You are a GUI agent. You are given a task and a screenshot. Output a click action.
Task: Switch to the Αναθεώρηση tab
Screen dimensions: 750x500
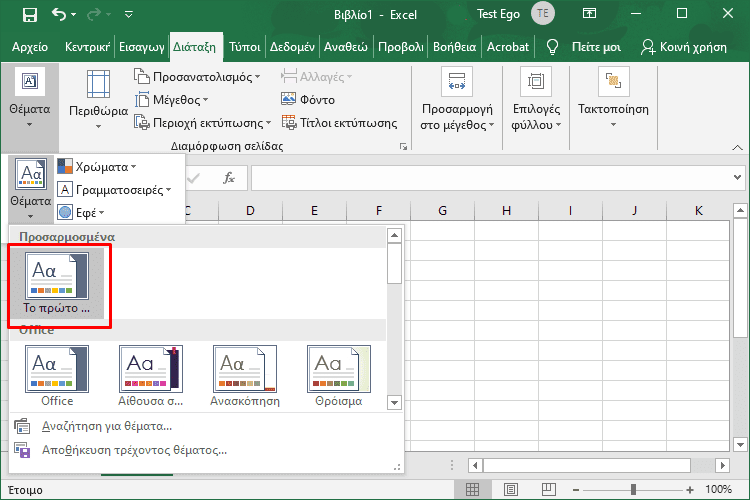[346, 47]
